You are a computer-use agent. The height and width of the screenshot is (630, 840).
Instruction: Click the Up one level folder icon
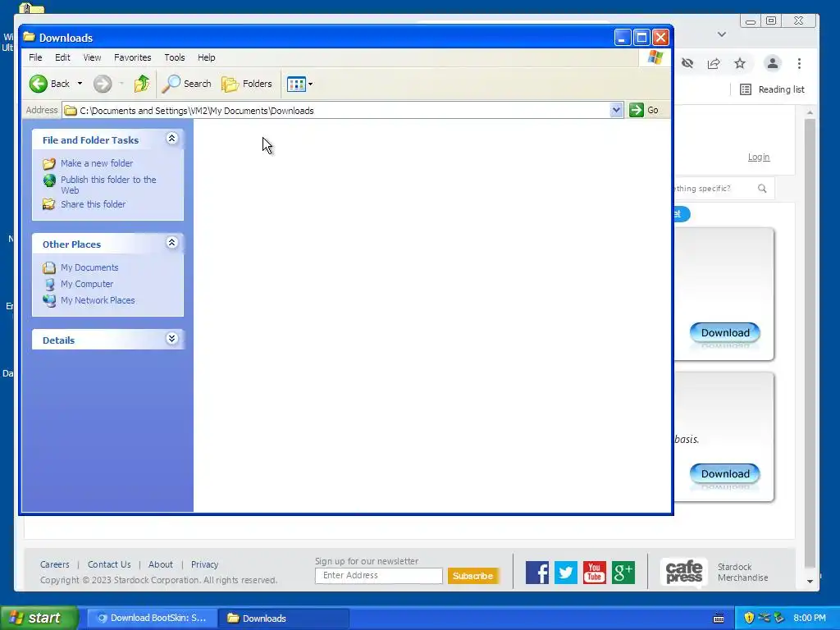(x=141, y=84)
